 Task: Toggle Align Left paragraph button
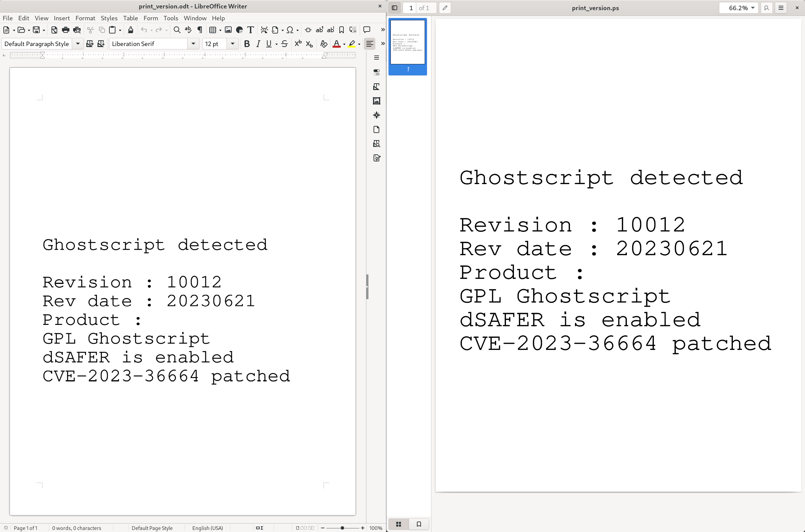(x=370, y=44)
